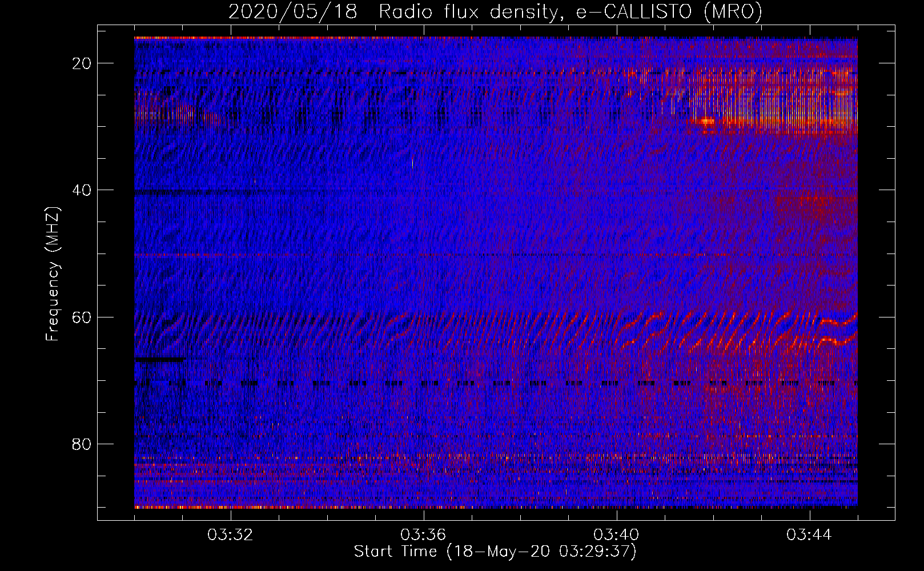Viewport: 924px width, 571px height.
Task: Click the 03:36 time tick label
Action: [423, 535]
